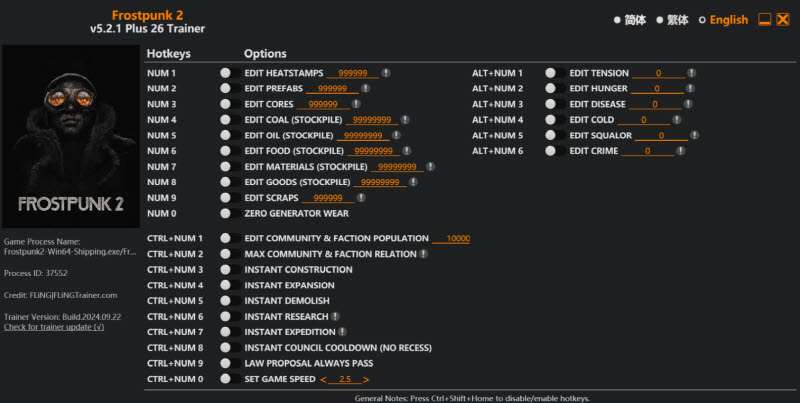Viewport: 800px width, 403px height.
Task: Click the info icon beside Edit Squalor
Action: tap(695, 135)
